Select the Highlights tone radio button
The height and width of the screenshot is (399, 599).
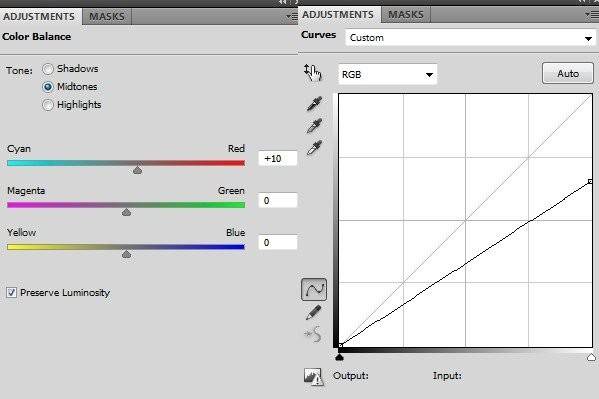click(48, 105)
